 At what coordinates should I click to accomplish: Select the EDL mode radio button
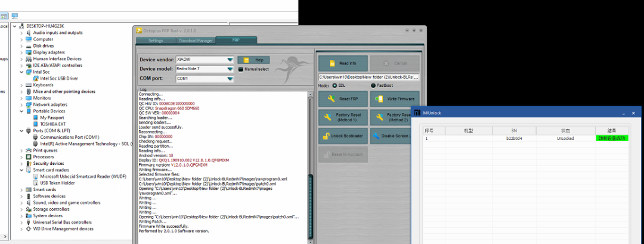335,86
